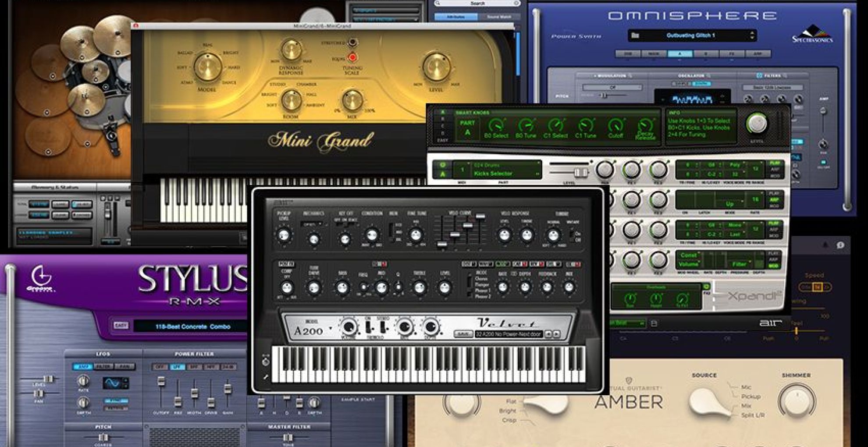The image size is (868, 447).
Task: Click the Xpand!2 Cutoff smart knob
Action: (x=615, y=126)
